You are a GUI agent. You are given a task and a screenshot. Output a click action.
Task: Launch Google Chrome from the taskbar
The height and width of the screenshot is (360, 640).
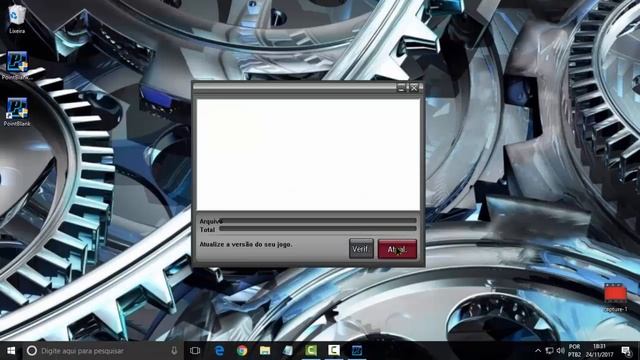tap(242, 351)
